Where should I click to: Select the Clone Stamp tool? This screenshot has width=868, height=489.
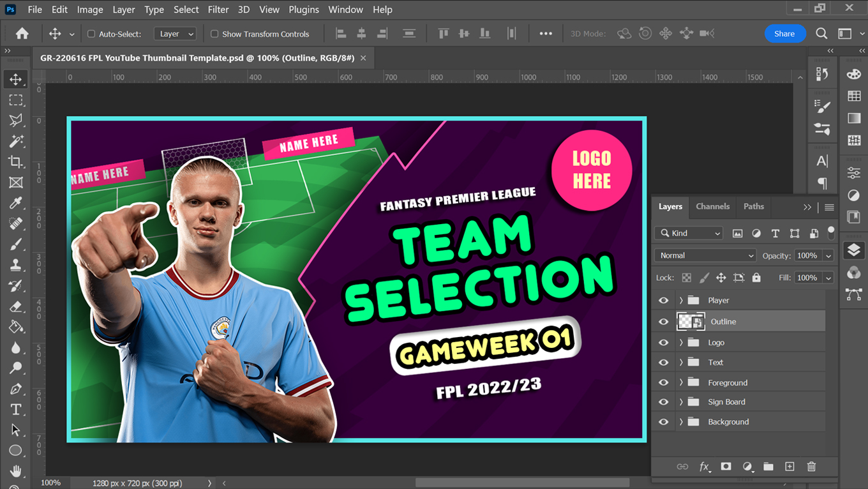tap(15, 264)
